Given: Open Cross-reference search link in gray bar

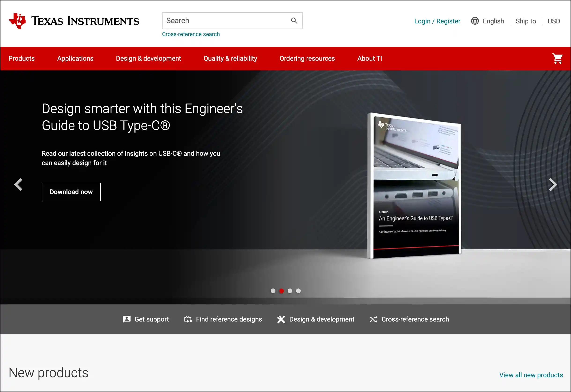Looking at the screenshot, I should click(x=415, y=319).
